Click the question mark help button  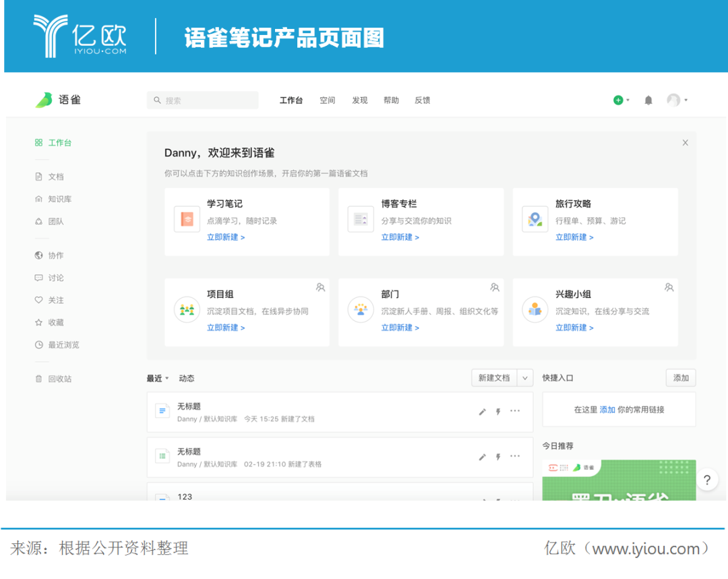[707, 480]
